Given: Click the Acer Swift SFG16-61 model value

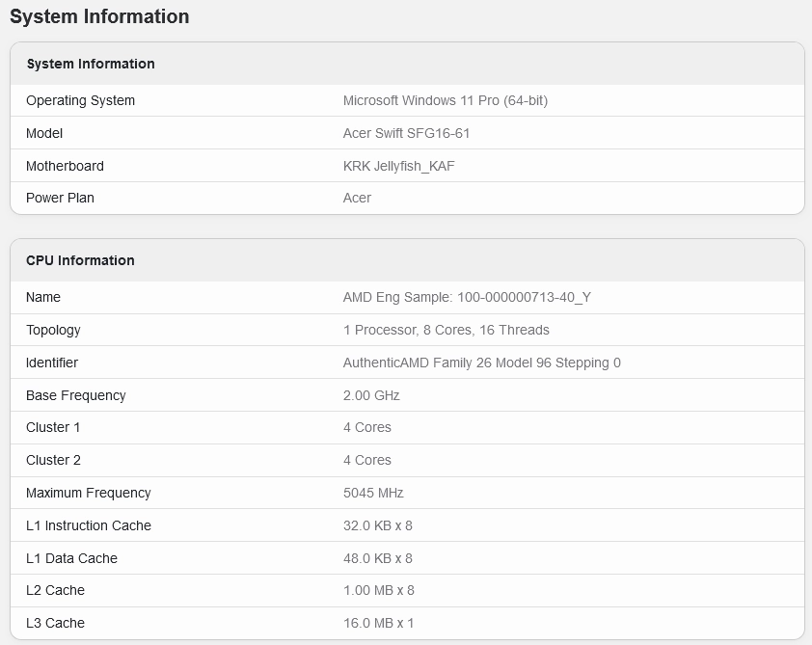Looking at the screenshot, I should tap(407, 133).
